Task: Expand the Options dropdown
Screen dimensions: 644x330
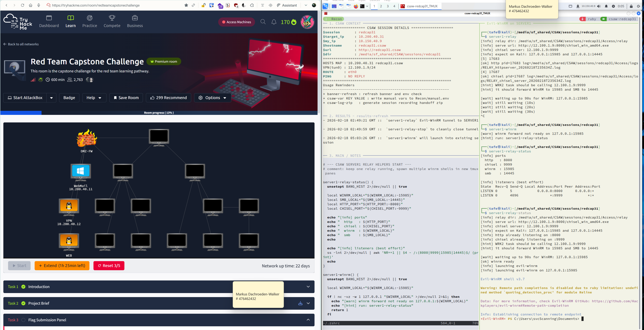Action: point(212,98)
